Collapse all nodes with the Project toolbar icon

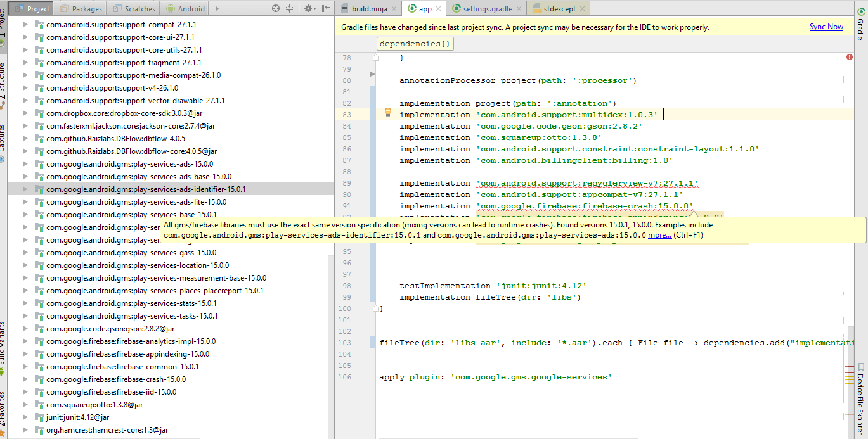tap(289, 8)
